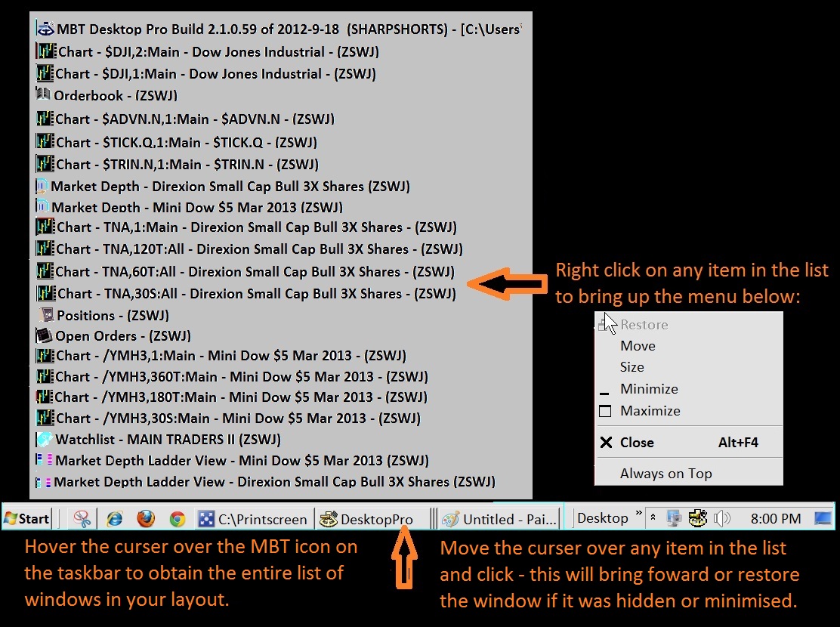Click the Watchlist MAIN TRADERS II icon
840x627 pixels.
[x=44, y=439]
